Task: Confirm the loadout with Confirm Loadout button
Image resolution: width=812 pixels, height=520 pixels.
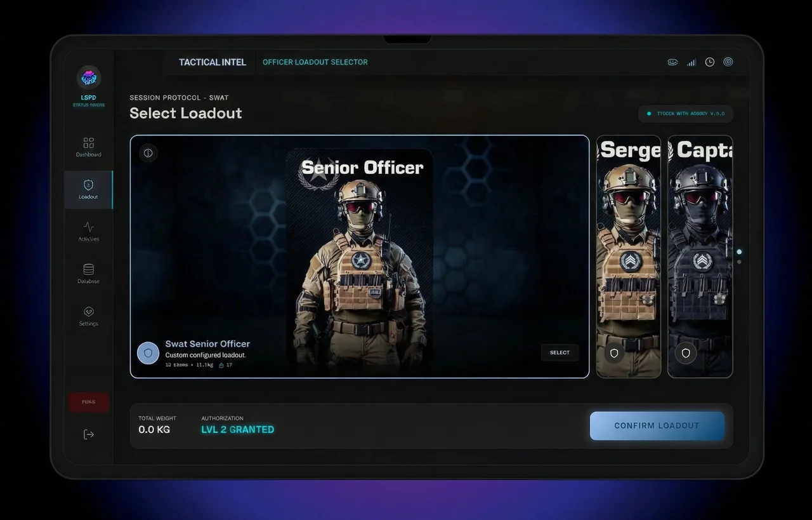Action: (657, 426)
